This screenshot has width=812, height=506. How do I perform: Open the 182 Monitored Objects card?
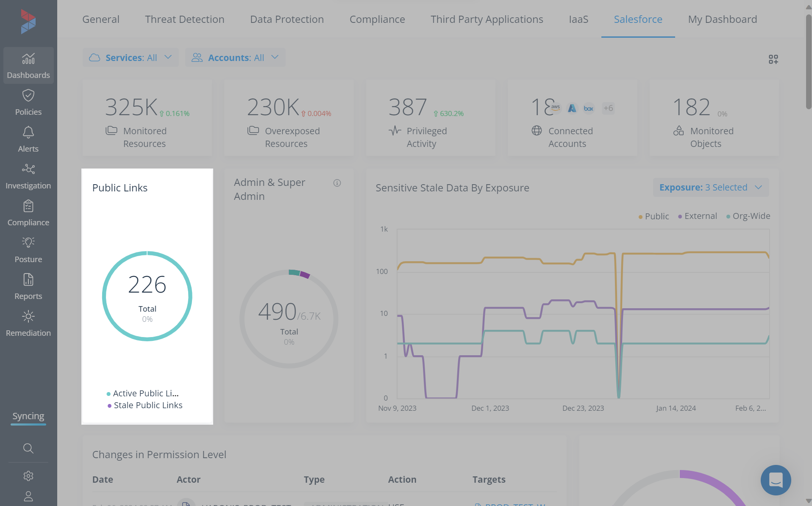714,118
